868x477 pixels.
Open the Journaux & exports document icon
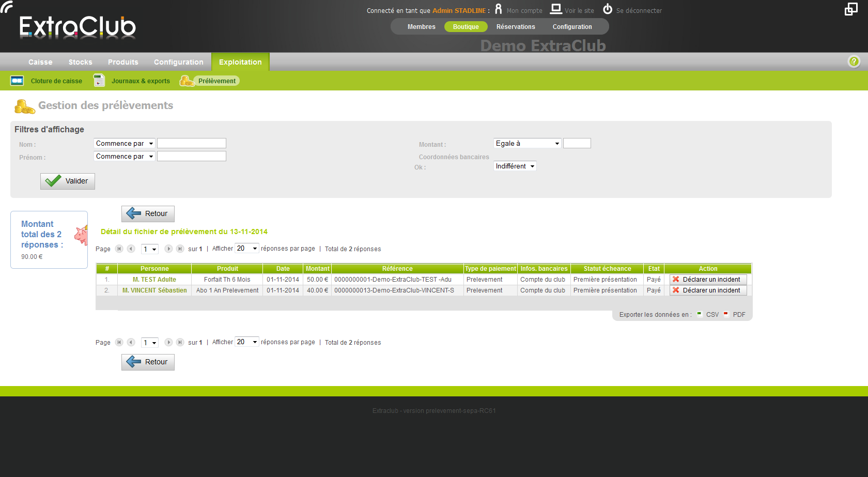99,80
